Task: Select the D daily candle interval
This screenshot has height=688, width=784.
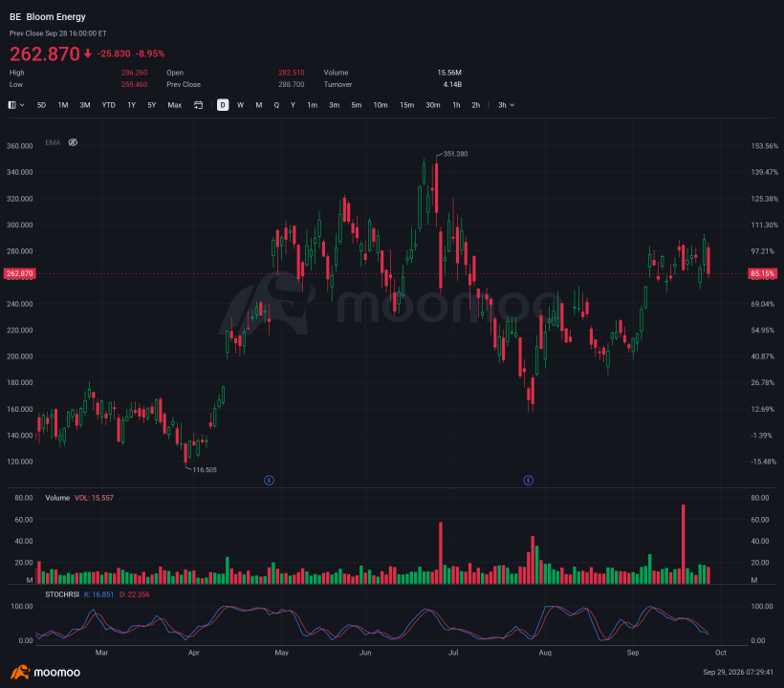Action: (x=223, y=105)
